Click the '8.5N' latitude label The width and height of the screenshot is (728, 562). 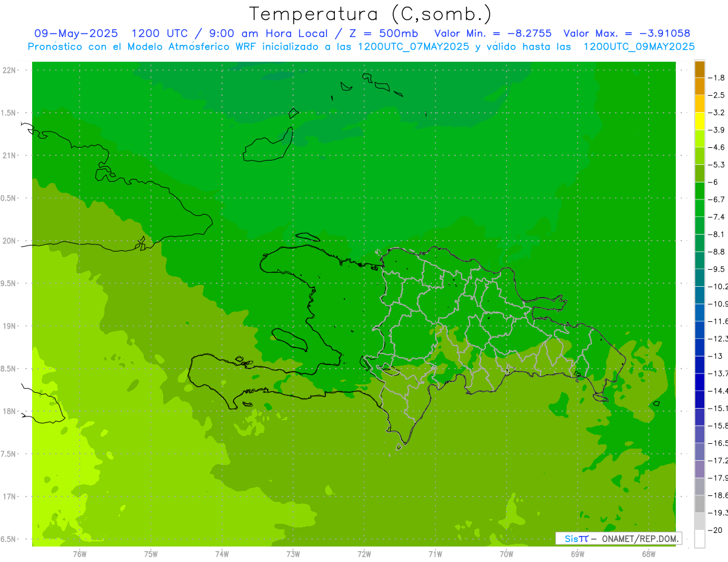click(x=8, y=369)
